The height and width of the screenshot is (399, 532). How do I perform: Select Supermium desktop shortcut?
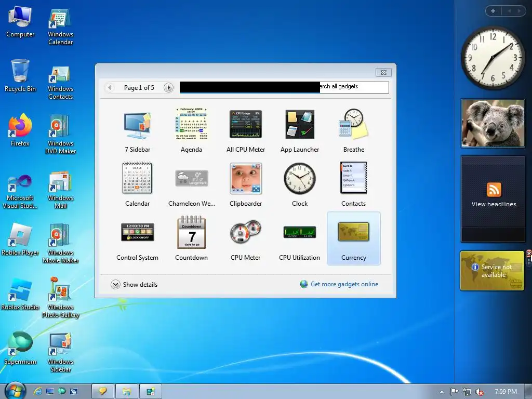(x=20, y=349)
